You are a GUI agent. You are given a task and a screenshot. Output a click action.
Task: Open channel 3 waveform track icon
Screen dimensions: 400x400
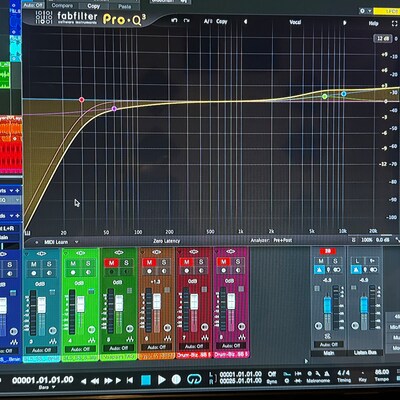coord(52,341)
